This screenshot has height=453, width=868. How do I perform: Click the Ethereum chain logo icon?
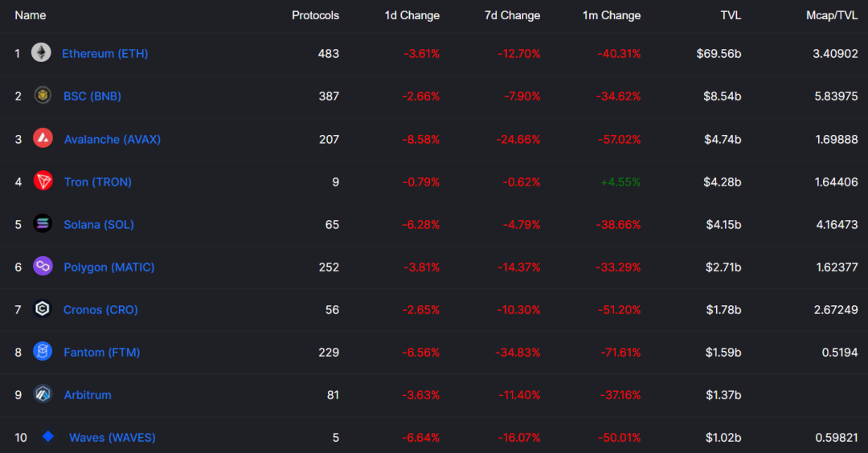[41, 52]
